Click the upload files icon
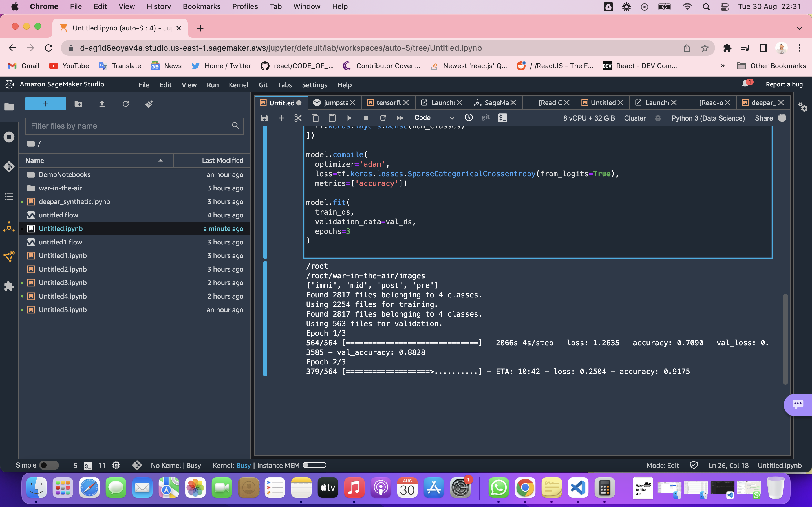This screenshot has width=812, height=507. click(102, 104)
